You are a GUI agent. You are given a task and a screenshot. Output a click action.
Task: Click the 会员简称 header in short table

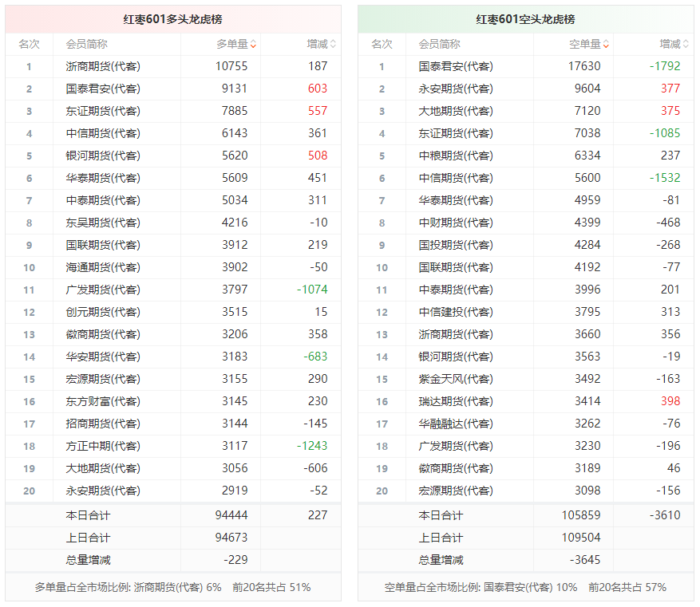coord(439,44)
